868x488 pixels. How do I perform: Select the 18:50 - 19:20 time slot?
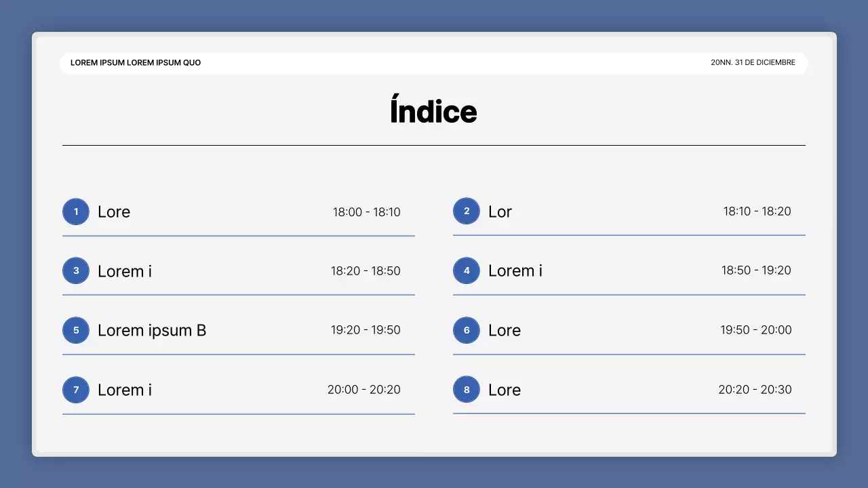tap(756, 270)
